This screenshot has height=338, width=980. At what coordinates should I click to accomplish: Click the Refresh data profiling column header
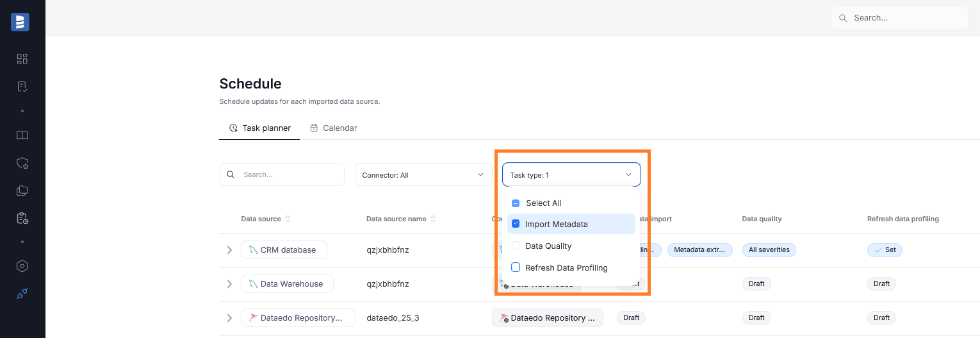click(x=903, y=219)
